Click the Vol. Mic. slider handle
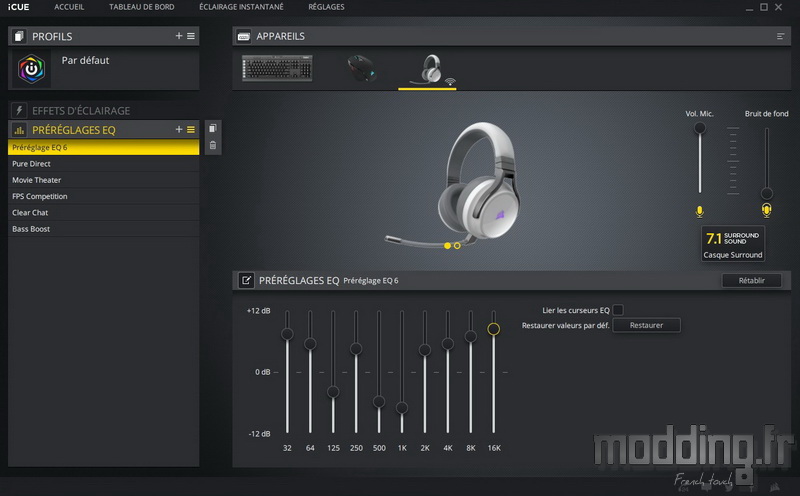Image resolution: width=800 pixels, height=496 pixels. point(699,128)
